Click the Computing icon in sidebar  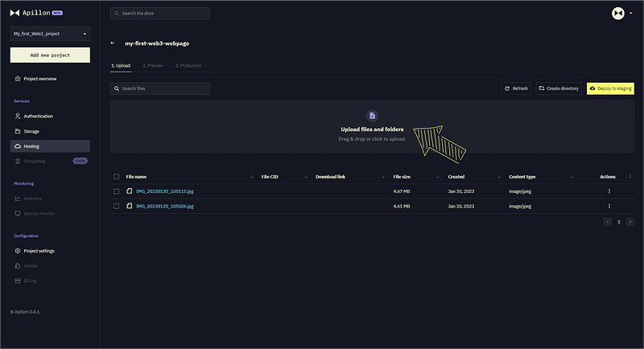tap(18, 161)
